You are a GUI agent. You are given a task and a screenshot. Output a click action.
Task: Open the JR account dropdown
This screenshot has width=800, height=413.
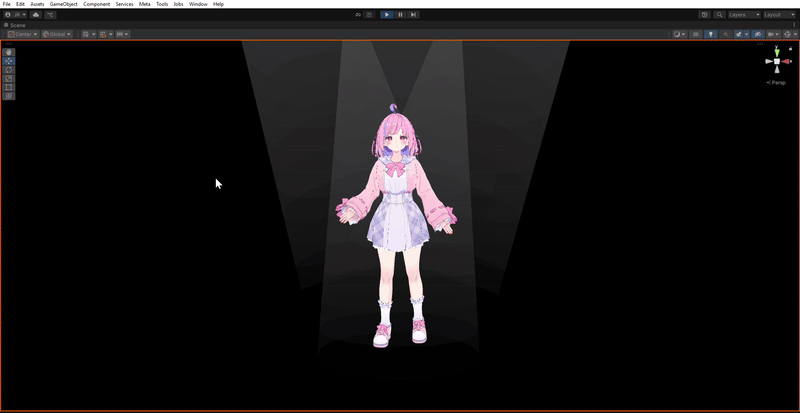tap(15, 15)
